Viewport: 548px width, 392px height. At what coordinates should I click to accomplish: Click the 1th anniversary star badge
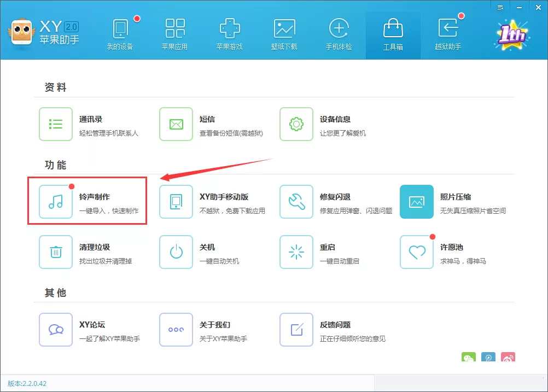tap(512, 35)
